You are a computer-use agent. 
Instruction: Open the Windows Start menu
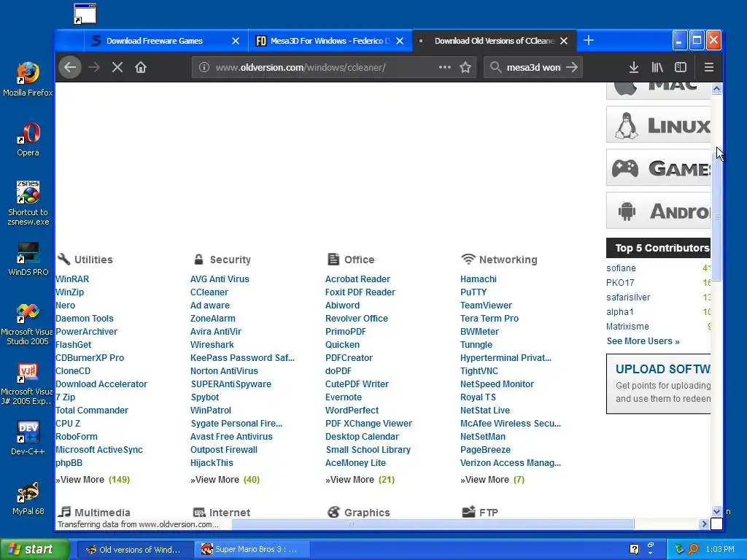point(34,549)
